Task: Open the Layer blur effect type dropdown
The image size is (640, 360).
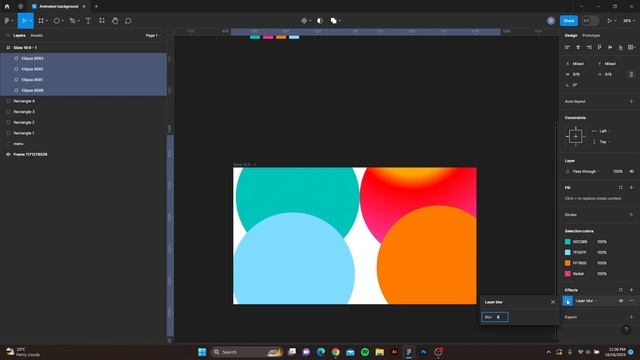Action: coord(586,301)
